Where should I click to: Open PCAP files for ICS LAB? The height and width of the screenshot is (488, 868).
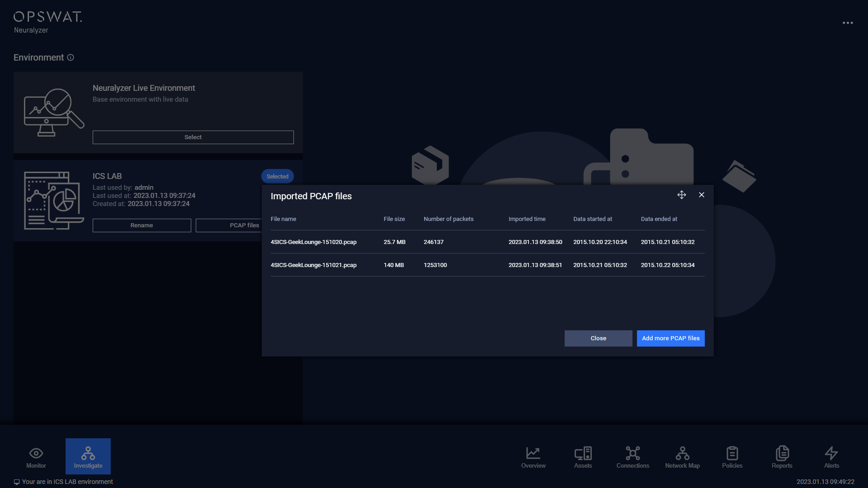point(229,225)
